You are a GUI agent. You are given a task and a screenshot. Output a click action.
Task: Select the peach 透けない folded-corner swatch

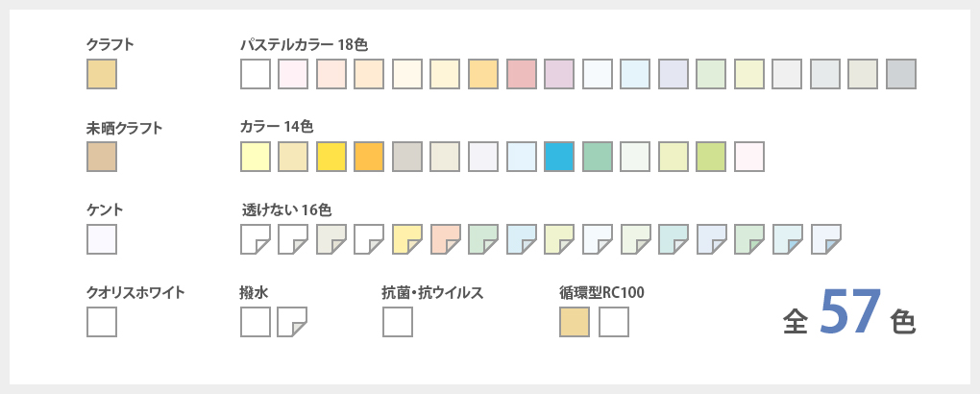coord(446,239)
